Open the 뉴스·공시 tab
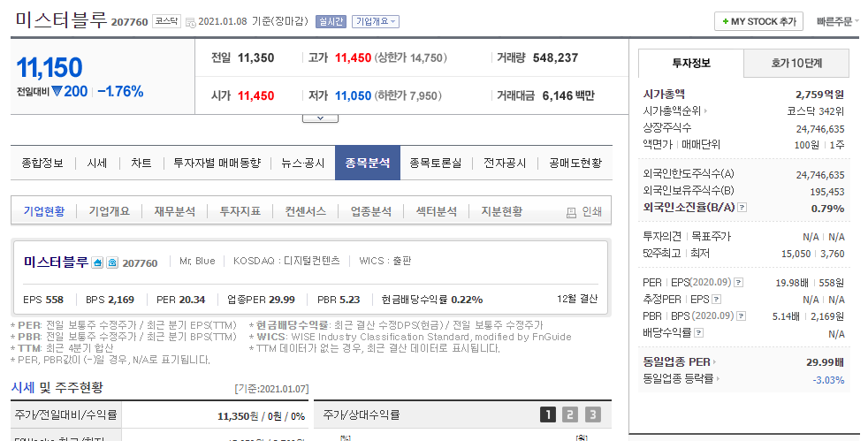 [303, 163]
